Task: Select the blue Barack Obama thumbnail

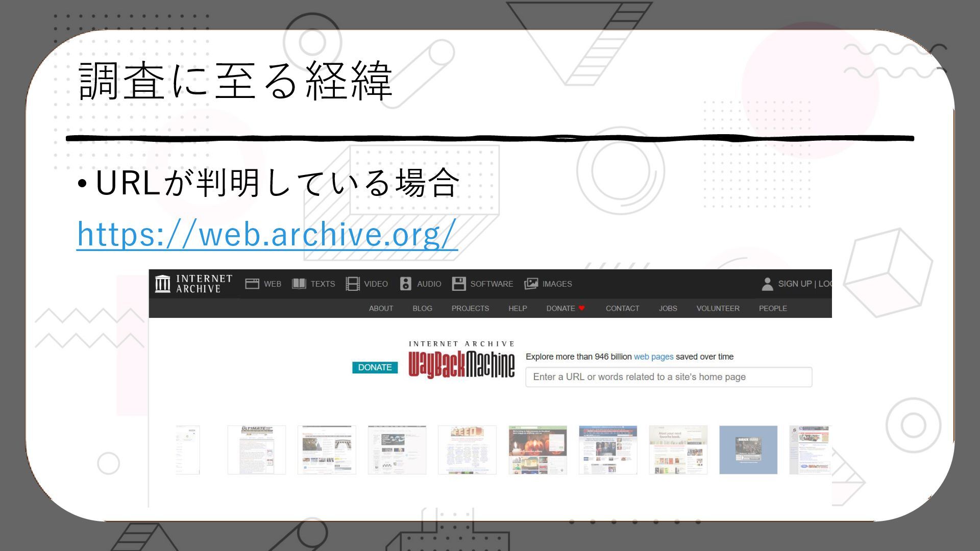Action: [x=748, y=450]
